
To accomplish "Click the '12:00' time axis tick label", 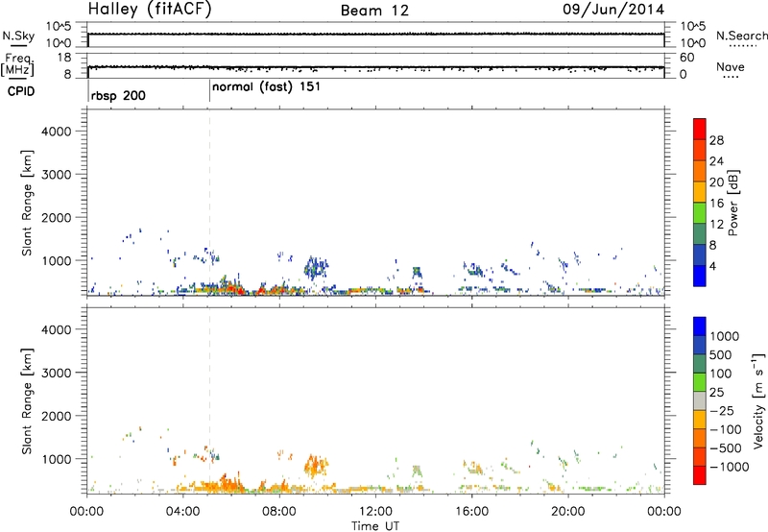I will (x=375, y=512).
